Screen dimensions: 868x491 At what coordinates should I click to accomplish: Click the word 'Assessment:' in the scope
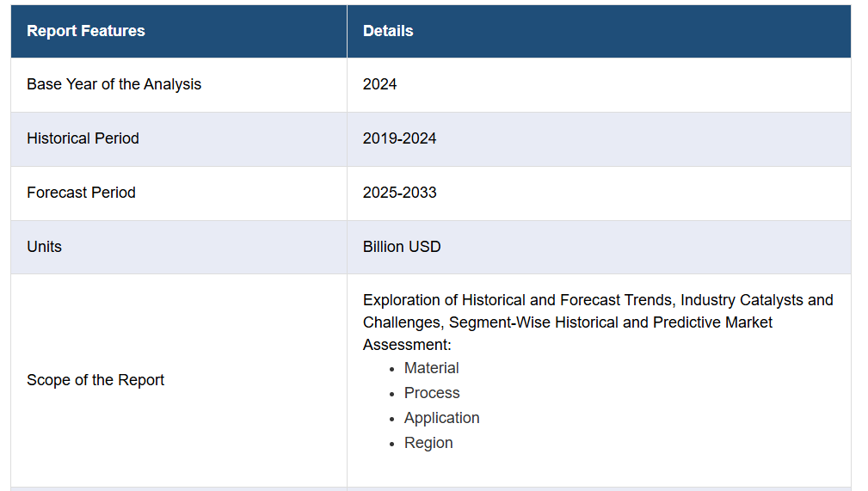[407, 345]
